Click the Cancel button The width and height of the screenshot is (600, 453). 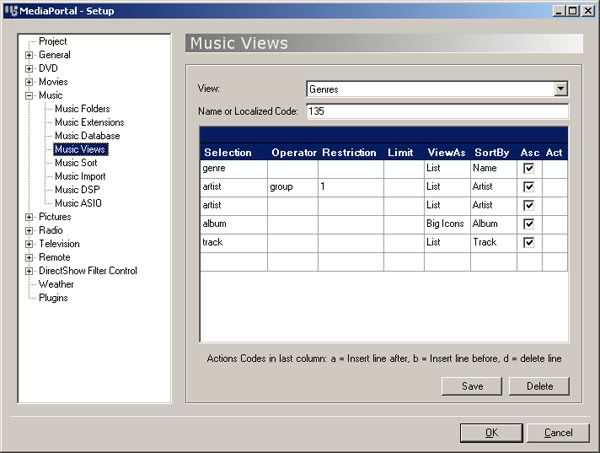pos(558,433)
